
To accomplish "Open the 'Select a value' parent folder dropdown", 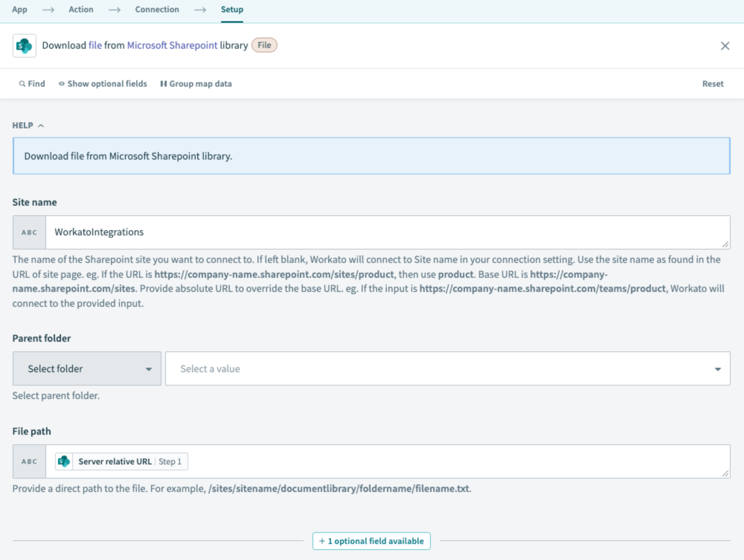I will [x=448, y=368].
